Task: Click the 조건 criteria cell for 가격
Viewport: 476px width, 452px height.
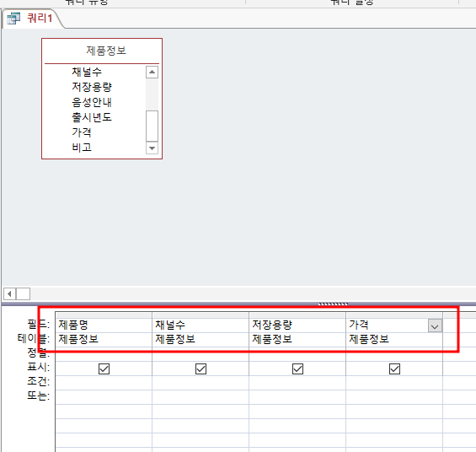Action: click(394, 383)
